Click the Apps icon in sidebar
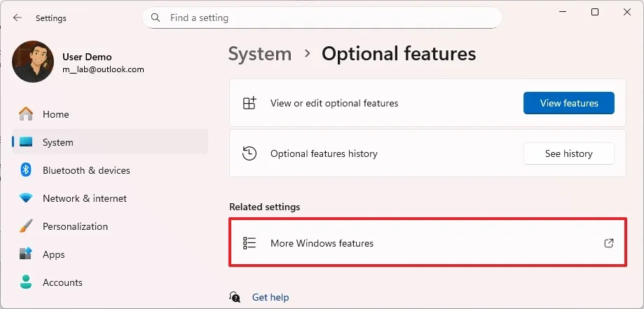Image resolution: width=644 pixels, height=309 pixels. coord(26,254)
